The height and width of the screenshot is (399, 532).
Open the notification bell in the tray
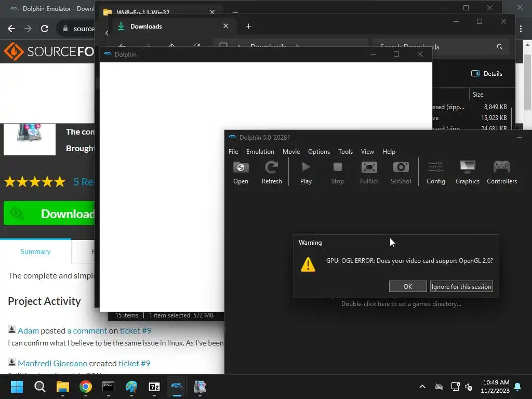518,387
